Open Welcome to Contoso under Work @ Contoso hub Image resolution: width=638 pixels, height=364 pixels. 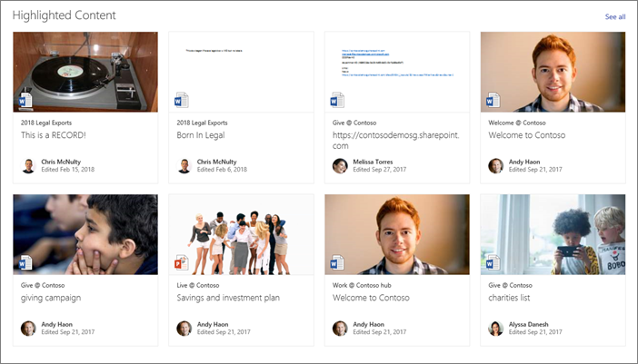[x=371, y=298]
